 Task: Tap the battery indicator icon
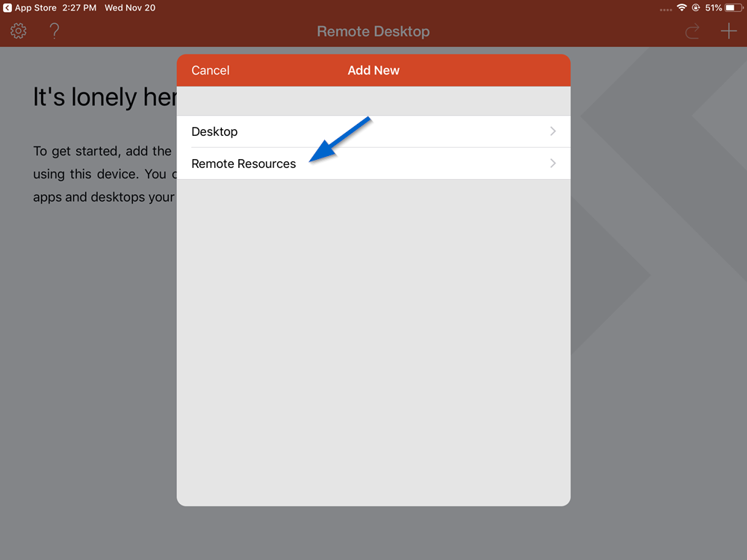[734, 7]
